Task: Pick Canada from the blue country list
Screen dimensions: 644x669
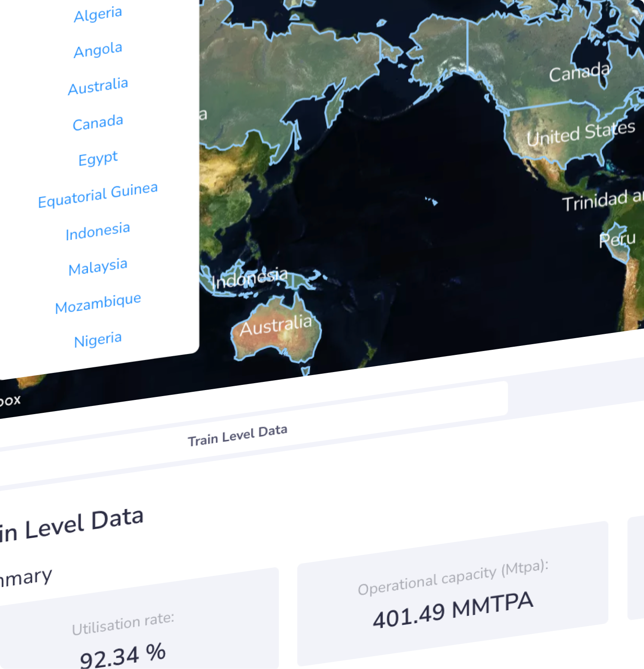Action: point(98,123)
